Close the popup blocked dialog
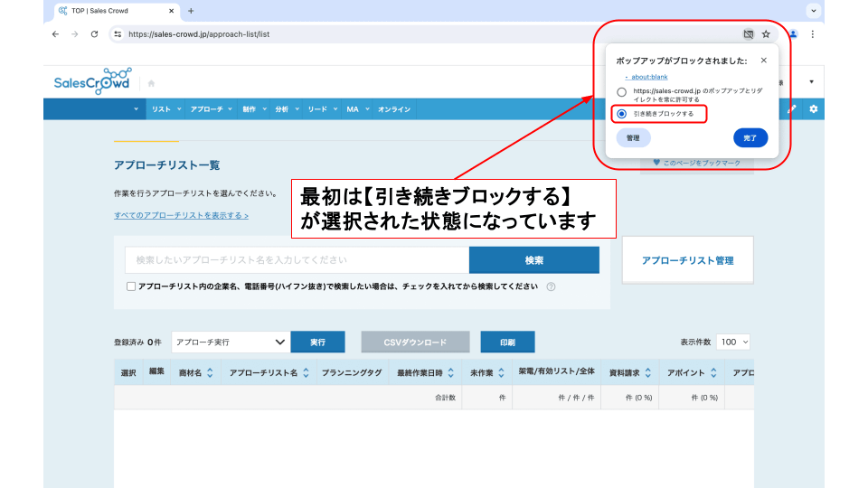Viewport: 868px width, 488px height. tap(763, 61)
